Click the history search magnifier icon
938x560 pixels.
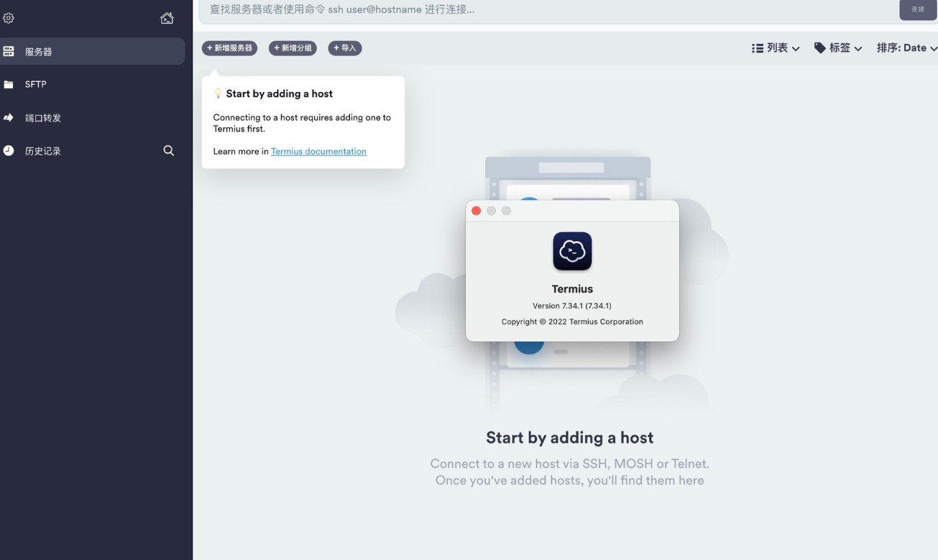click(169, 150)
